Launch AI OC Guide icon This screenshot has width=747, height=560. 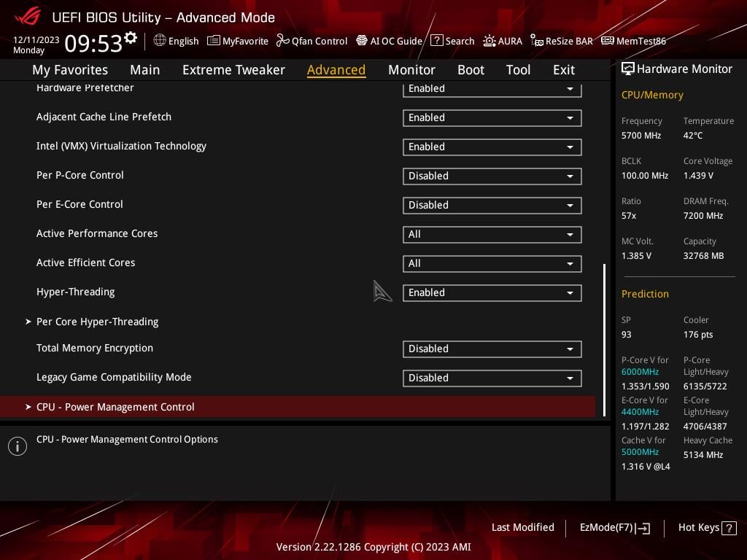click(362, 41)
